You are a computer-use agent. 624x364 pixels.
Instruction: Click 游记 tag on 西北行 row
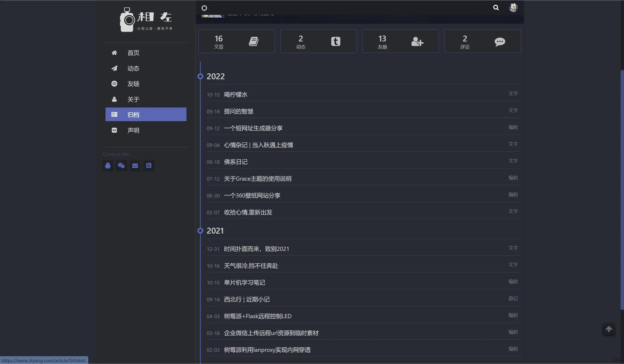tap(513, 298)
